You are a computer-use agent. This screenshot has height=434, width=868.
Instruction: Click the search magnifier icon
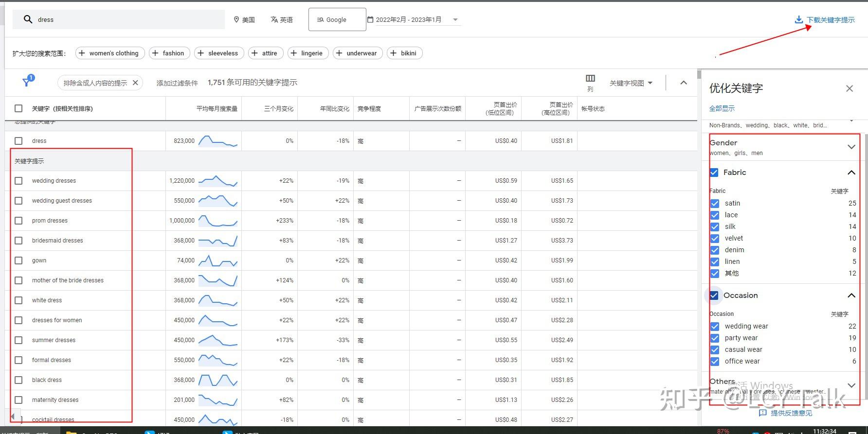tap(28, 19)
